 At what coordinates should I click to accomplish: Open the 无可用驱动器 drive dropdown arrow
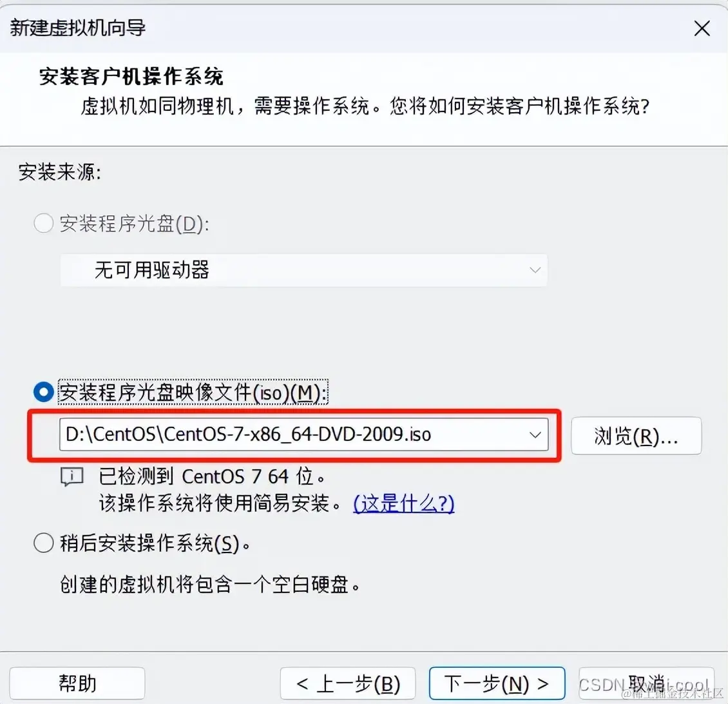point(535,270)
